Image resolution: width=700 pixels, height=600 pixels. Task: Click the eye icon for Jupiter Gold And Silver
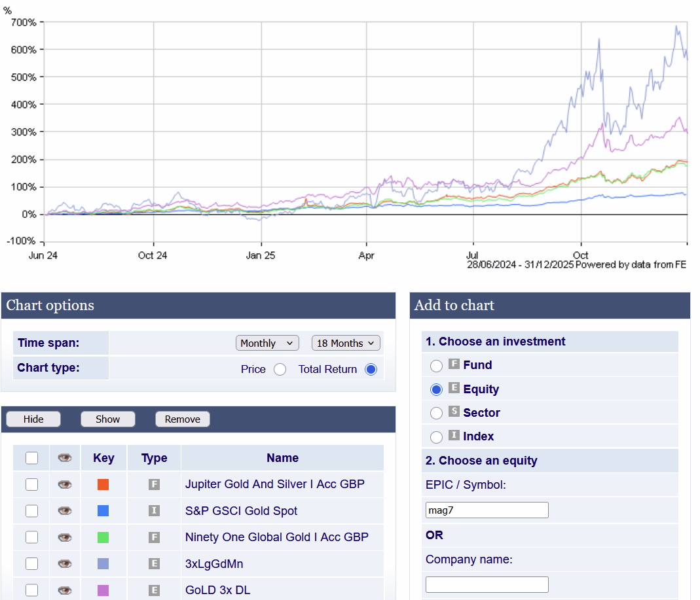pos(64,484)
